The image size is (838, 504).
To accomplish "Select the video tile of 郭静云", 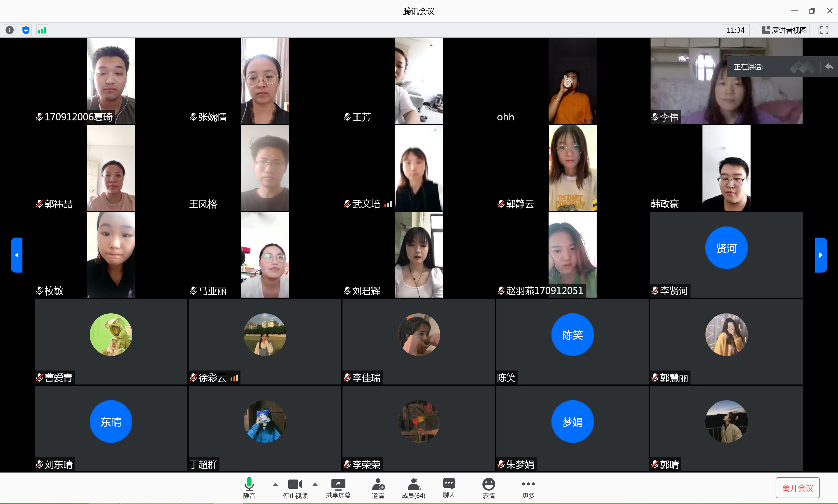I will [572, 168].
